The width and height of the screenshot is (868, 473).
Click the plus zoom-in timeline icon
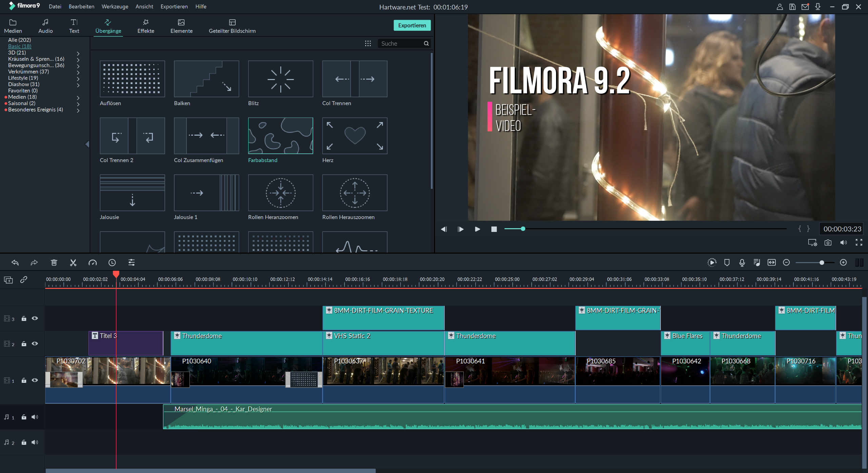pos(843,262)
